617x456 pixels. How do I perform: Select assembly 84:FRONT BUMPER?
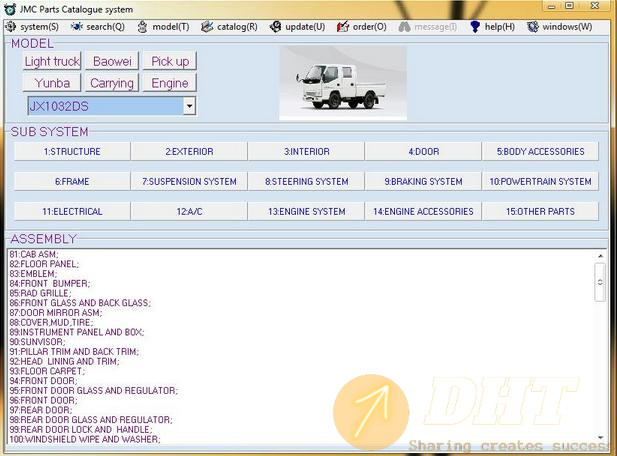(x=50, y=283)
